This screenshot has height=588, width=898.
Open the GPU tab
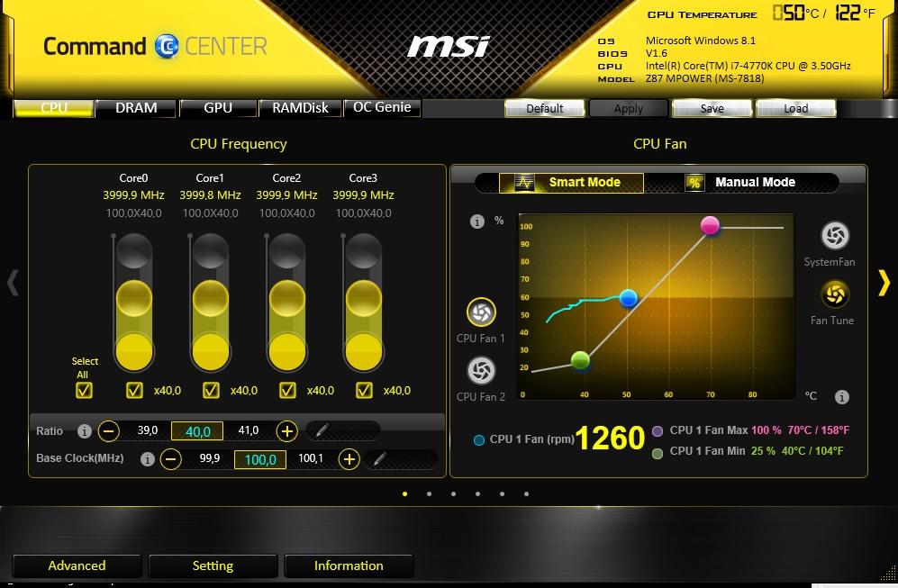pos(218,108)
